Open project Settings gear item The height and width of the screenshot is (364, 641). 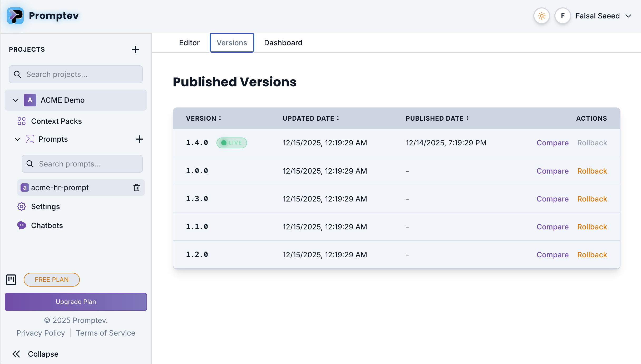pyautogui.click(x=45, y=206)
